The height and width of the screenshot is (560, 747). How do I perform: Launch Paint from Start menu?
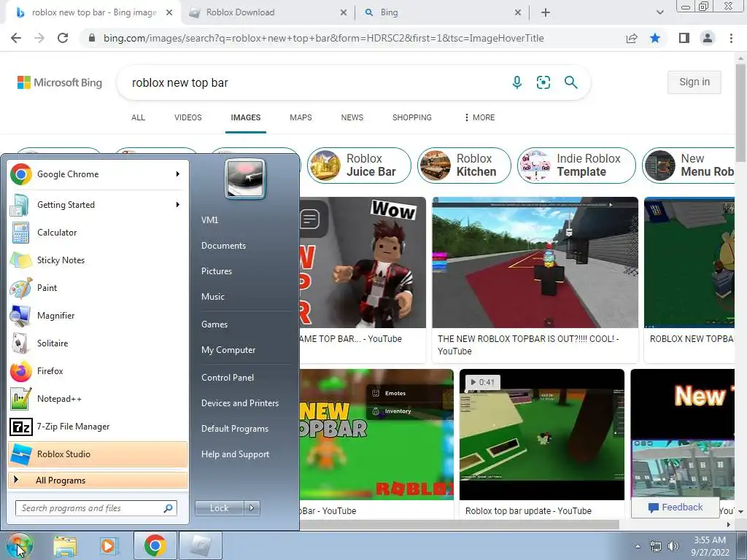pos(98,287)
